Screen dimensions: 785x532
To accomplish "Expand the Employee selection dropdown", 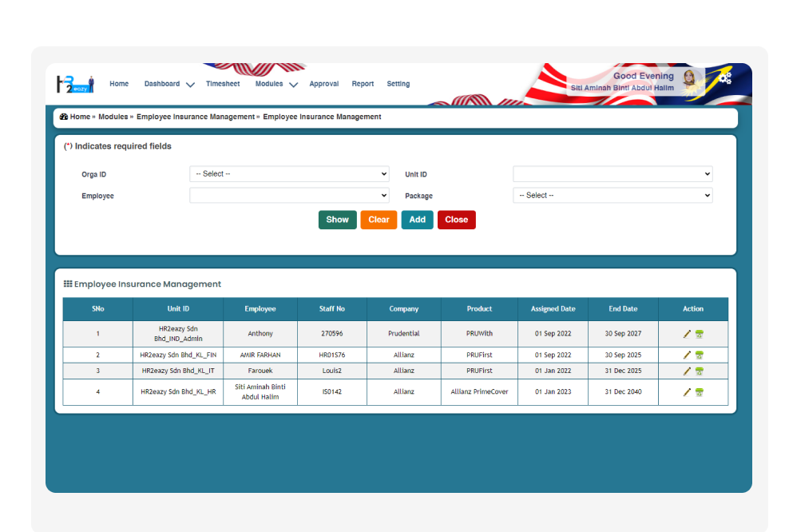I will tap(289, 196).
